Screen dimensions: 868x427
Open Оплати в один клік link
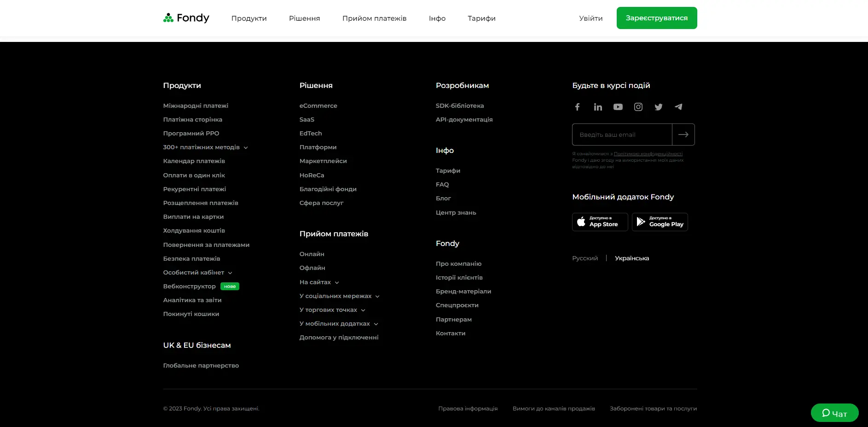coord(194,175)
